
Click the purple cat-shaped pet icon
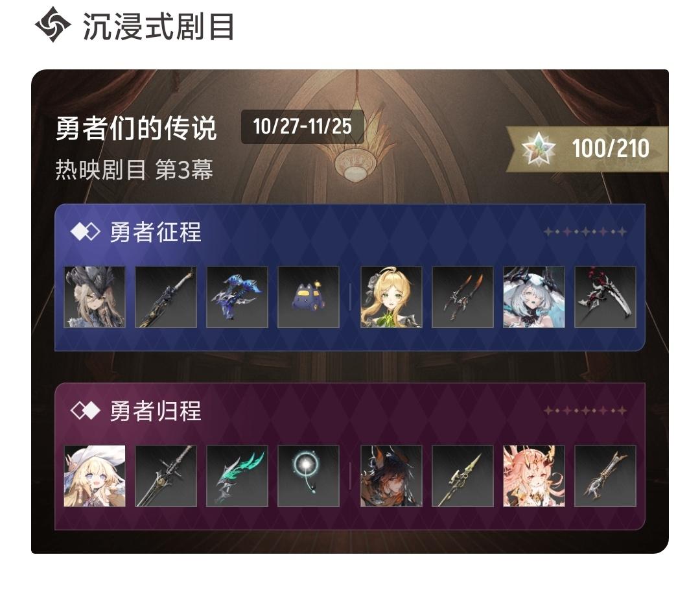point(309,298)
